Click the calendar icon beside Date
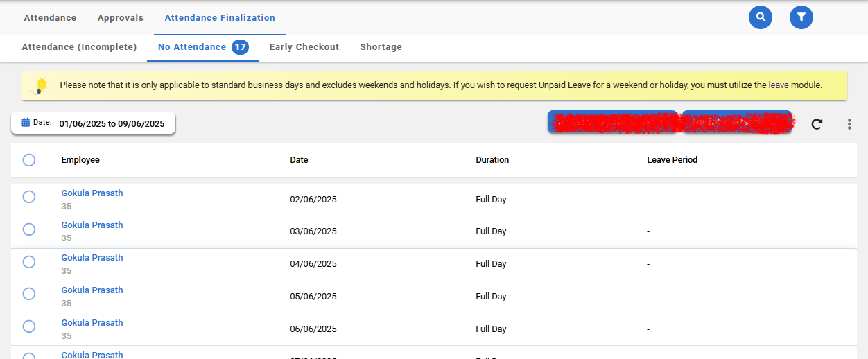868x359 pixels. pos(26,123)
